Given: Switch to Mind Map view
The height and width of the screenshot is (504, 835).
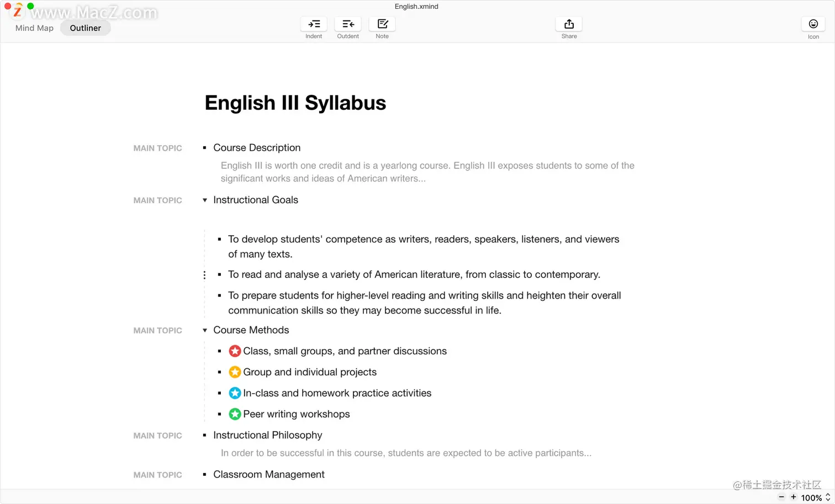Looking at the screenshot, I should point(34,28).
